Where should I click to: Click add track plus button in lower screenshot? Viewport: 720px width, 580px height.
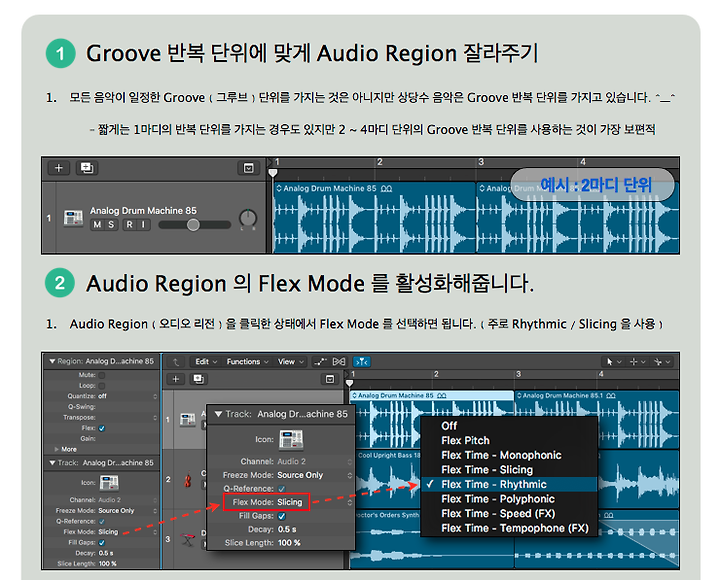click(175, 379)
